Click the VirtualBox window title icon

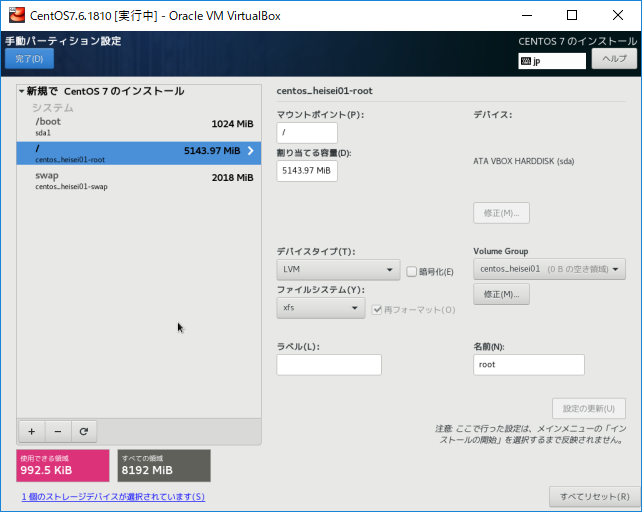[17, 16]
